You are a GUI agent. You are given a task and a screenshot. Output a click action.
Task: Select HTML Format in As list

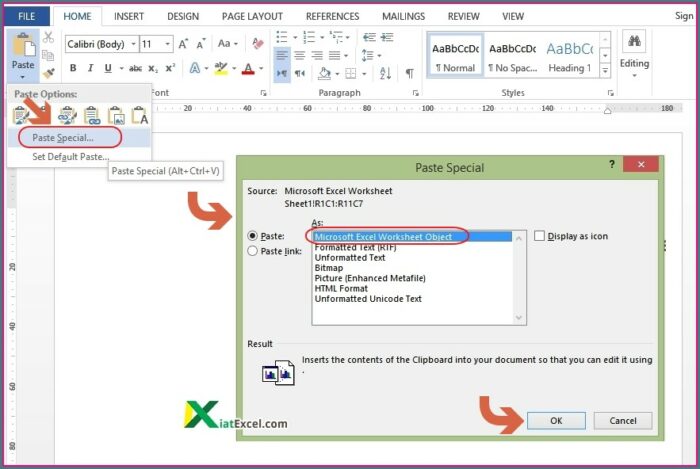tap(341, 288)
